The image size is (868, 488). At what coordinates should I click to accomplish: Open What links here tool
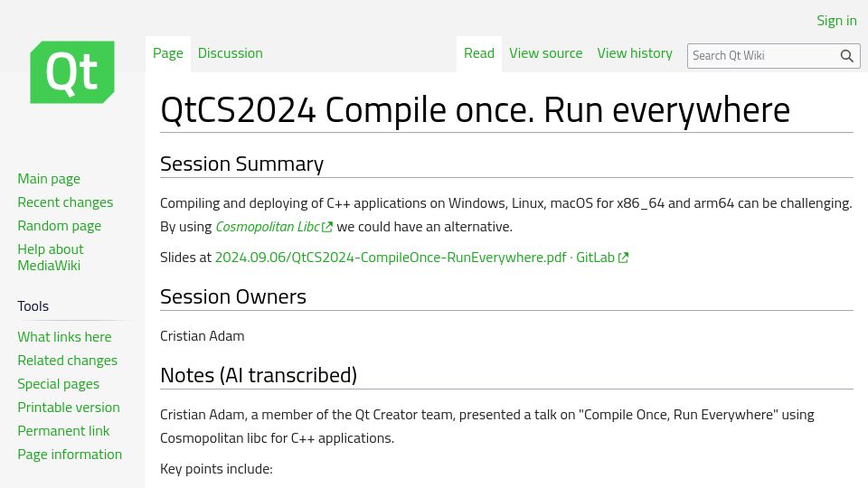[64, 337]
